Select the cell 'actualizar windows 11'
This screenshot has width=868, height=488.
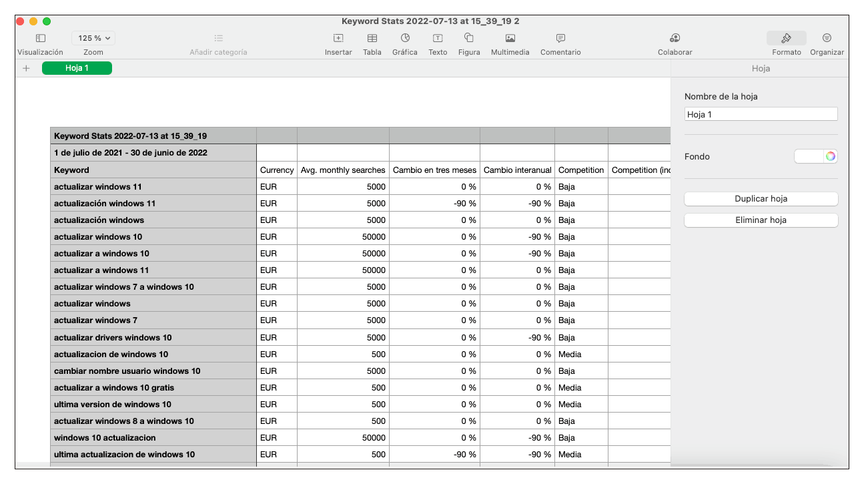[x=153, y=187]
